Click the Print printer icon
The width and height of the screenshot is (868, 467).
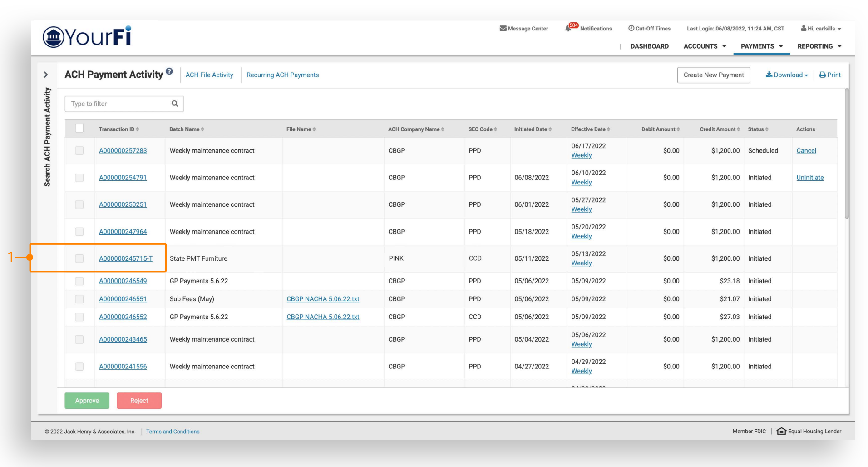pyautogui.click(x=822, y=75)
